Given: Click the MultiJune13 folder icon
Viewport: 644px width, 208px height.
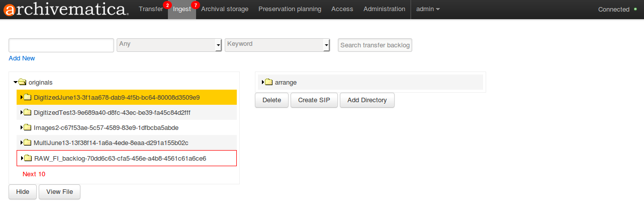Looking at the screenshot, I should point(28,143).
